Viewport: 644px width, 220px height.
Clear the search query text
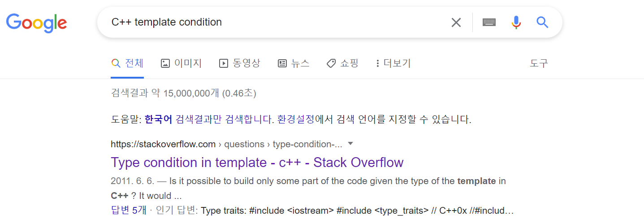[456, 22]
